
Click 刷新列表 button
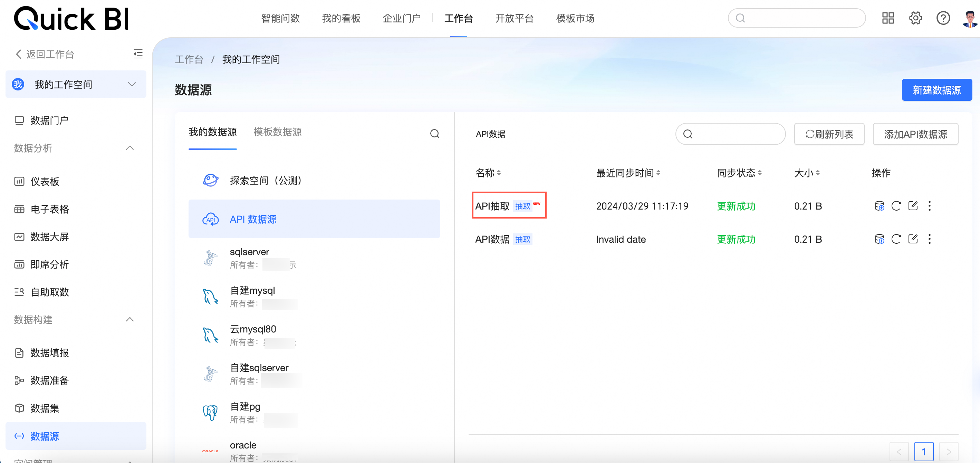tap(829, 134)
